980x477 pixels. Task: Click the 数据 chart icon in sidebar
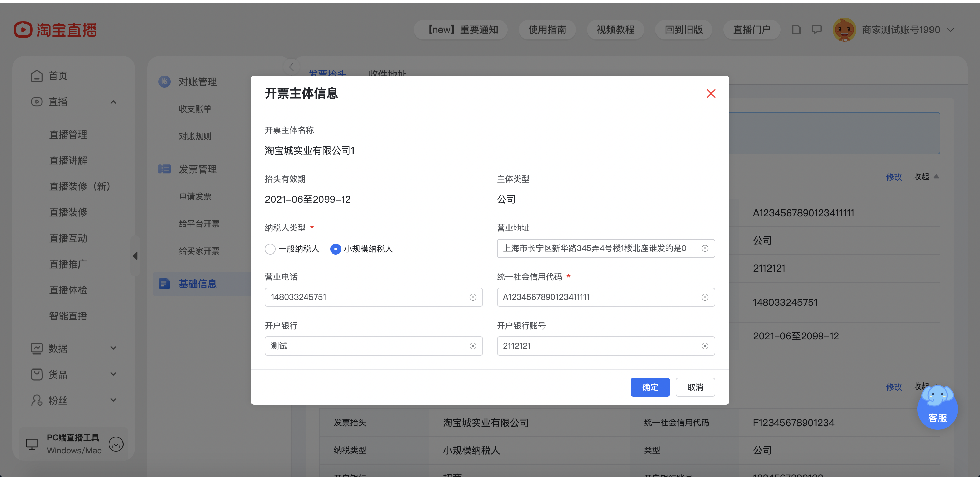coord(37,348)
